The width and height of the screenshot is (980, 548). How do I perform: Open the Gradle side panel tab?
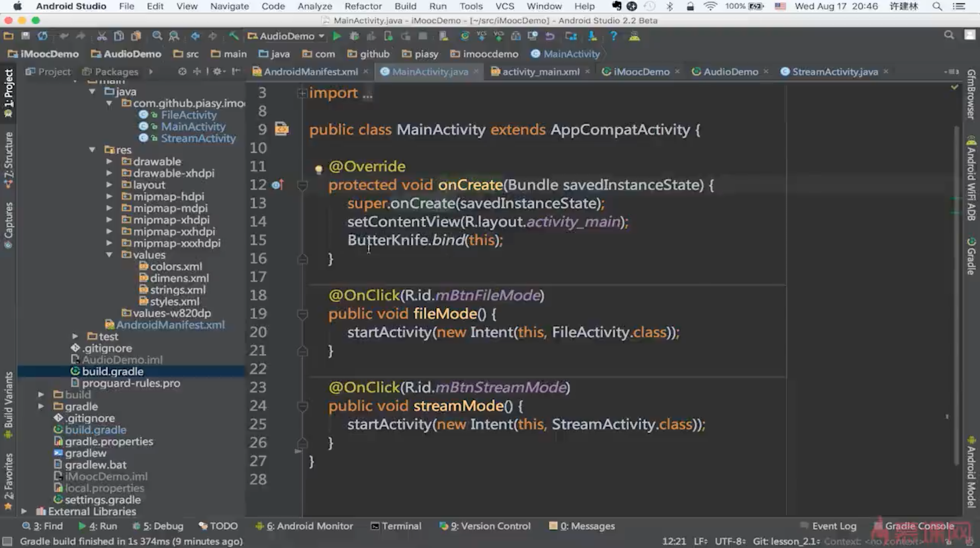(971, 257)
